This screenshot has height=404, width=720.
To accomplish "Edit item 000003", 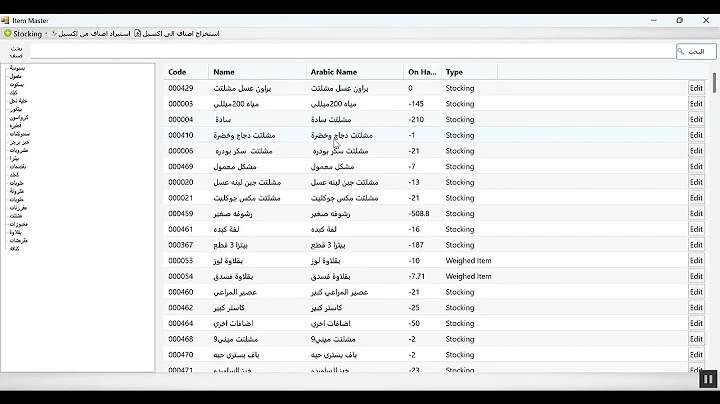I will point(696,104).
